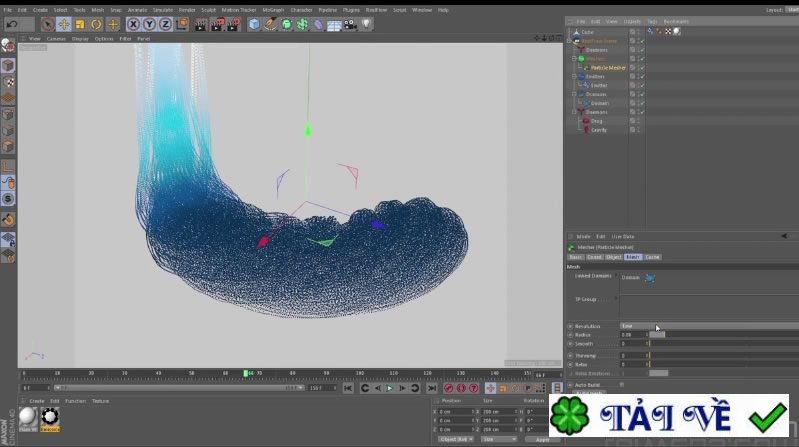The image size is (799, 447).
Task: Toggle the Particle Mesher enable checkmark
Action: click(641, 67)
